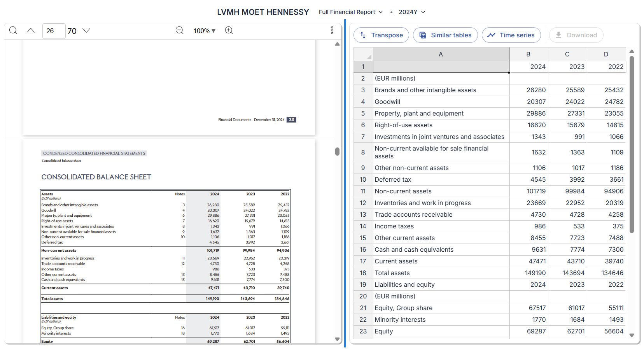Click 'Minority interests' spreadsheet cell
The width and height of the screenshot is (644, 349).
coord(441,319)
